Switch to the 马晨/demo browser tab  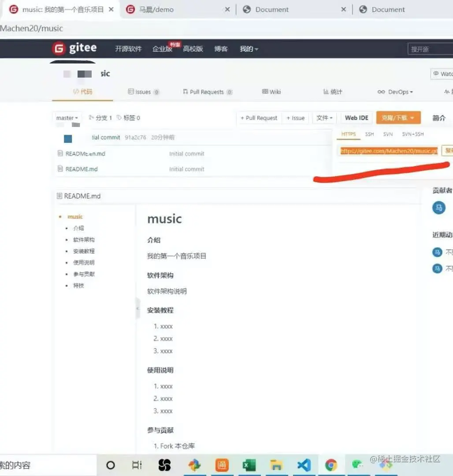point(178,9)
